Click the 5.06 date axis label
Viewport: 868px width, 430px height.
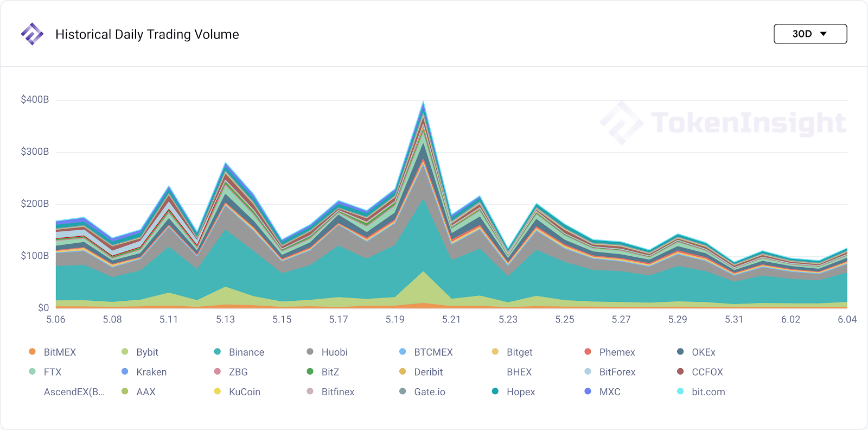coord(56,319)
